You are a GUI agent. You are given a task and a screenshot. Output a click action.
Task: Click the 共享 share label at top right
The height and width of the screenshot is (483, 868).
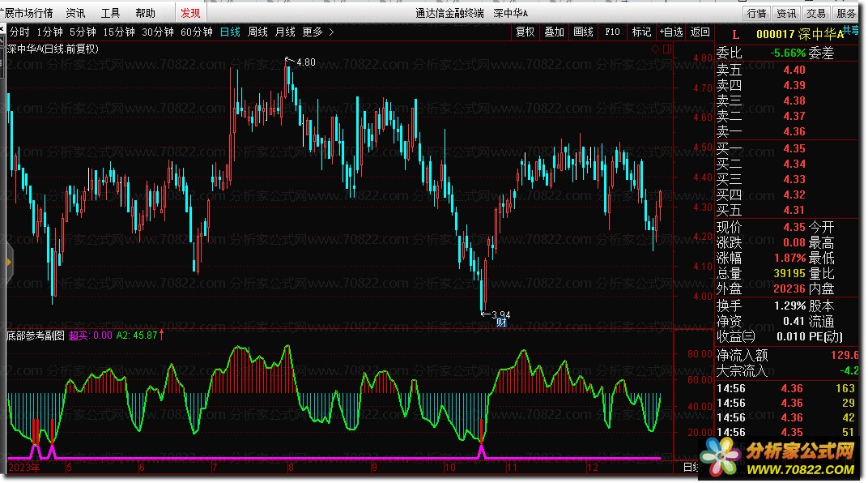tap(850, 30)
